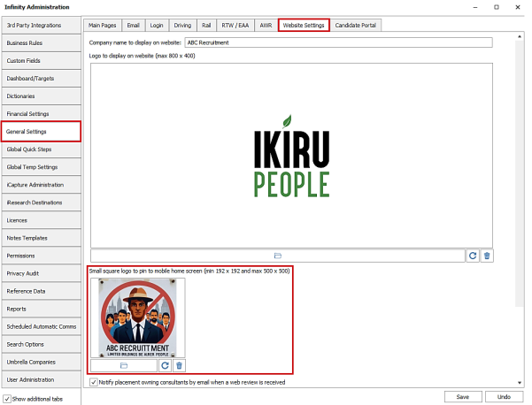Click the Undo button
This screenshot has height=405, width=532.
pyautogui.click(x=504, y=396)
